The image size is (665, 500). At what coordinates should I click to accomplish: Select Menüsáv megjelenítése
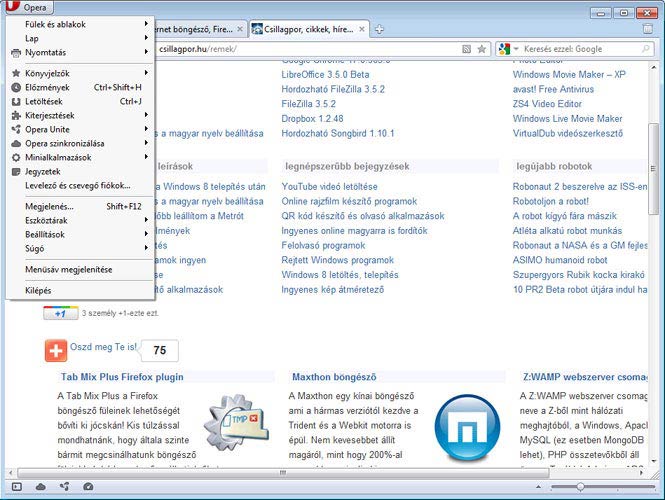(x=81, y=269)
